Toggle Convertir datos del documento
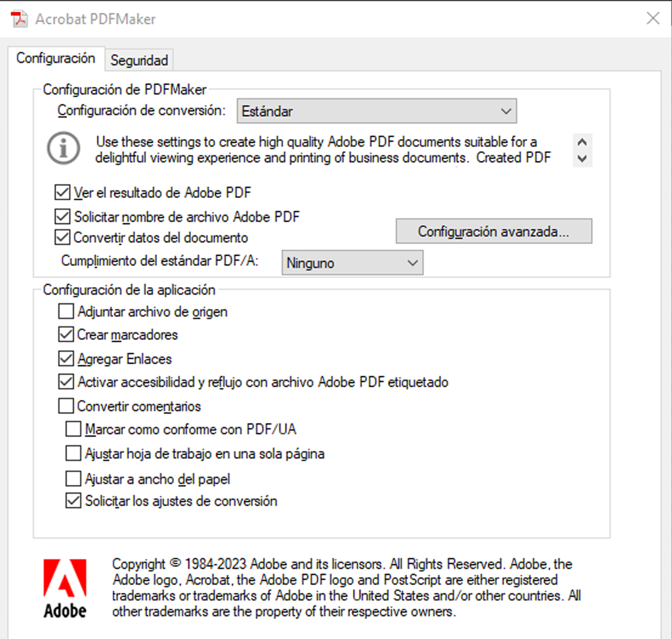Viewport: 672px width, 639px height. pyautogui.click(x=62, y=237)
